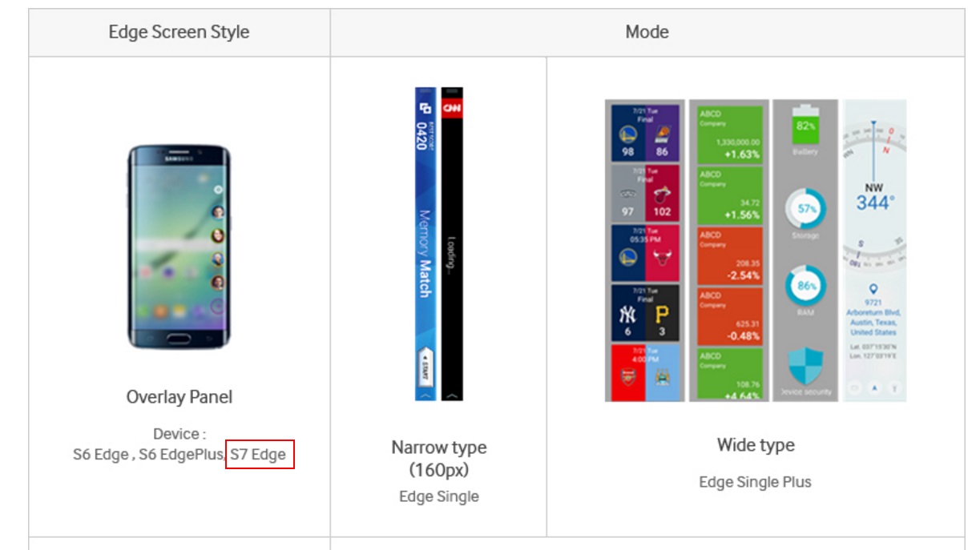Expand the chevron below the CNN Loading panel
The image size is (980, 550).
[x=453, y=395]
